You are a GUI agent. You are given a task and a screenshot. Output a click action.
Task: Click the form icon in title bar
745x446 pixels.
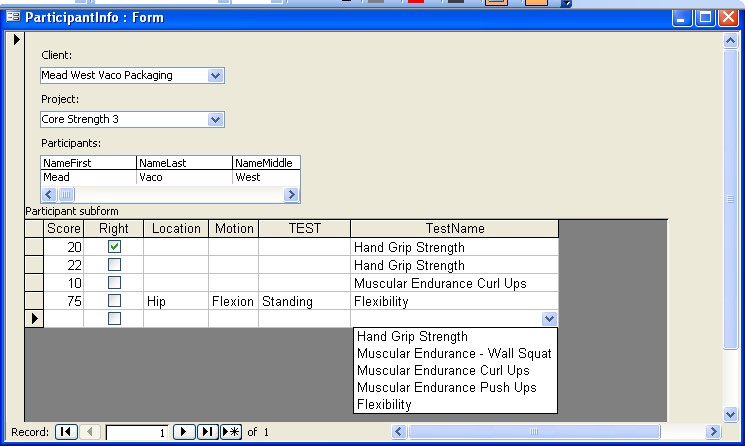13,17
